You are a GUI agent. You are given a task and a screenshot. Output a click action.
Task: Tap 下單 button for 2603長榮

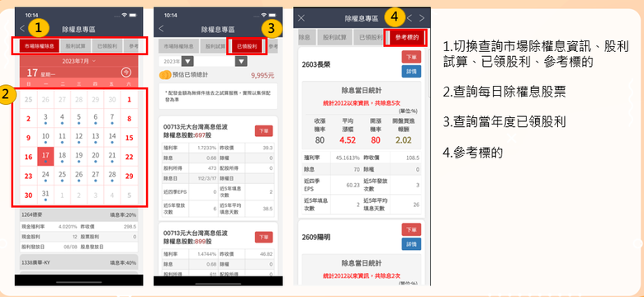[411, 57]
